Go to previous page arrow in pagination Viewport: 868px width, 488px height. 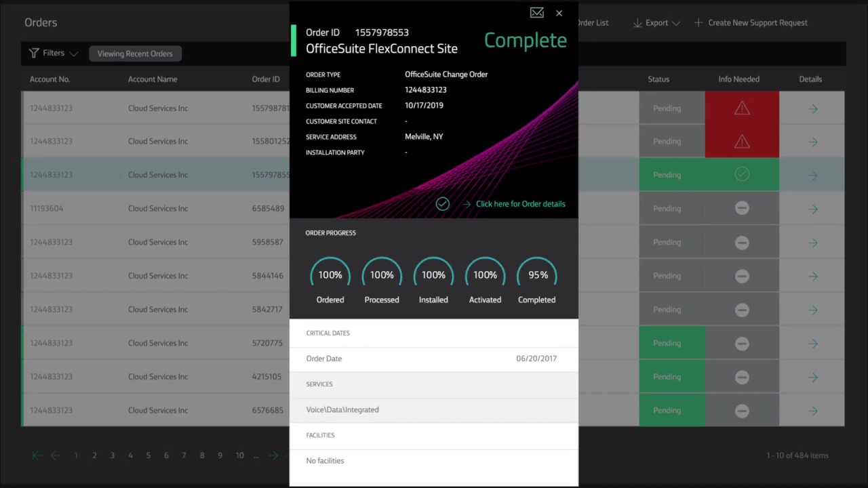55,455
